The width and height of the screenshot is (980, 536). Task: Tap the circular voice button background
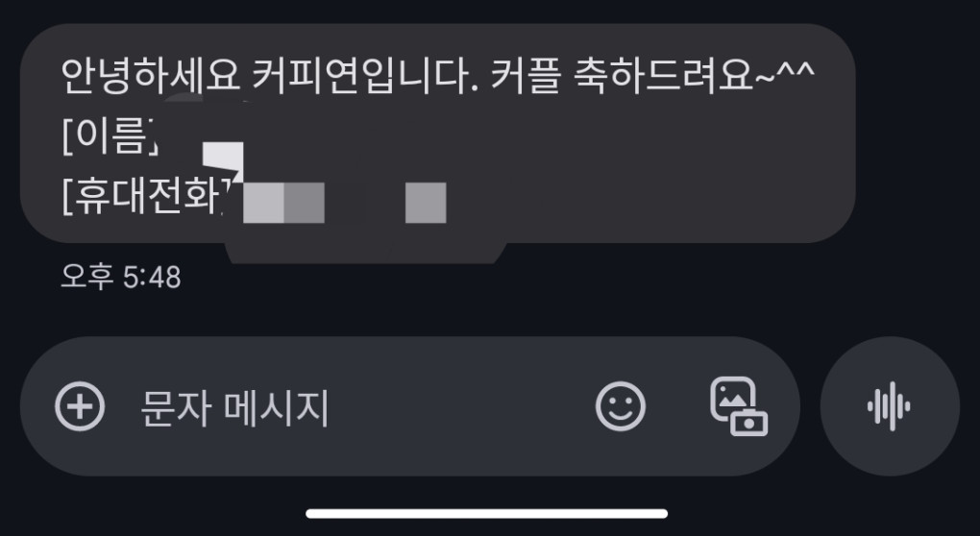pyautogui.click(x=890, y=406)
